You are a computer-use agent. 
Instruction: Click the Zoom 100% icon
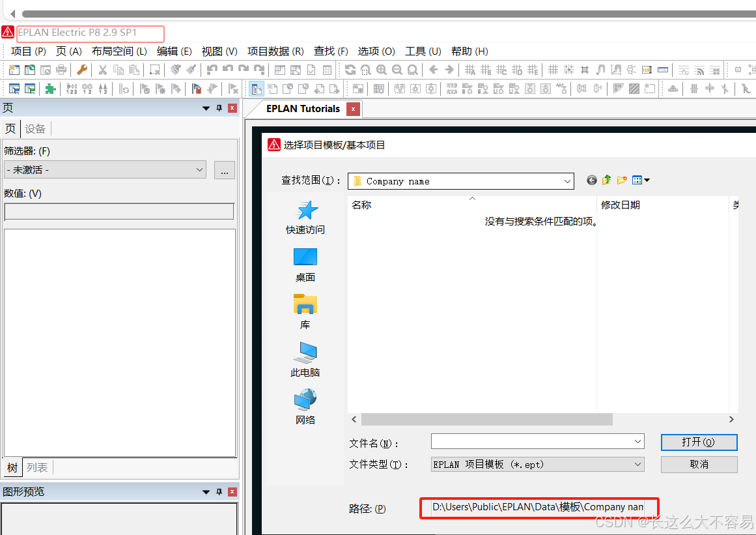click(x=412, y=70)
